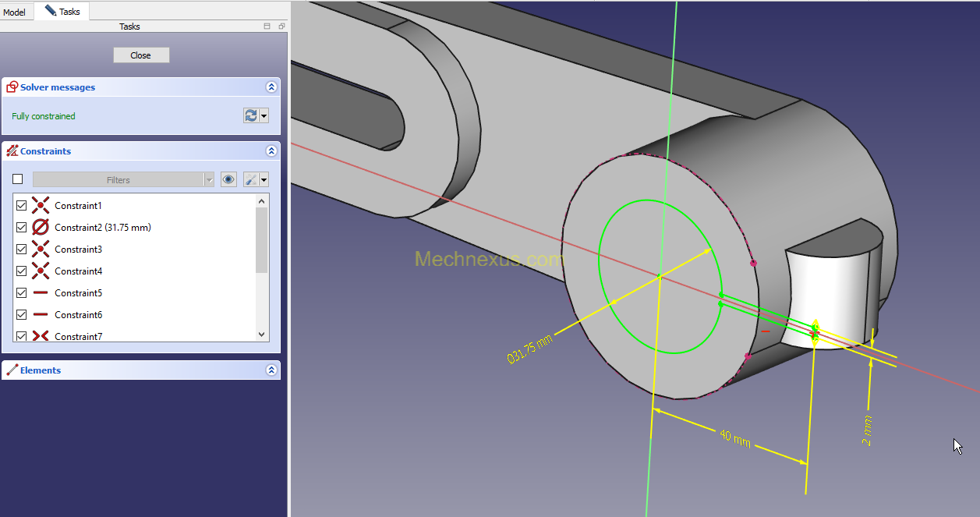Click the constraint list scroll up arrow

tap(261, 201)
